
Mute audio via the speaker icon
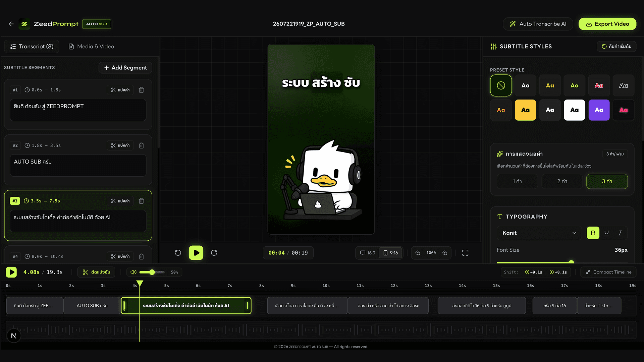tap(133, 272)
